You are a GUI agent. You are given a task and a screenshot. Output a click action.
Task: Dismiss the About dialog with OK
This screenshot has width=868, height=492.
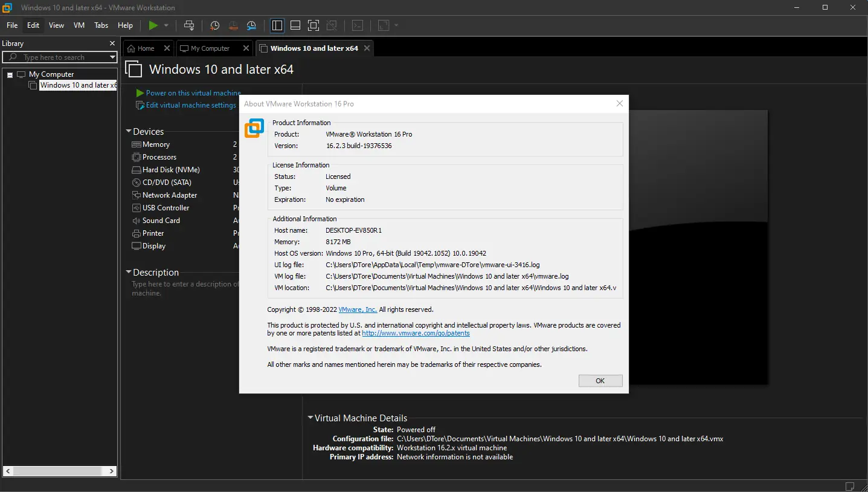pyautogui.click(x=600, y=380)
